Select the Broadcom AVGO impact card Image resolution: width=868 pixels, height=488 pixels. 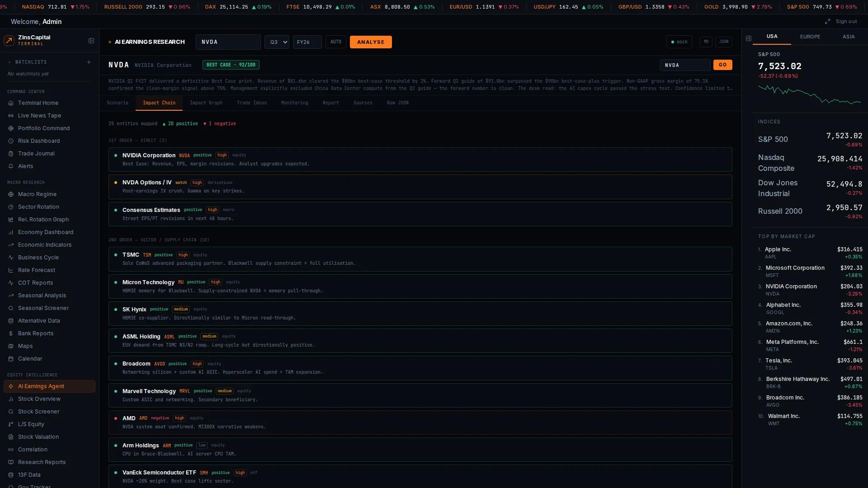(x=420, y=368)
